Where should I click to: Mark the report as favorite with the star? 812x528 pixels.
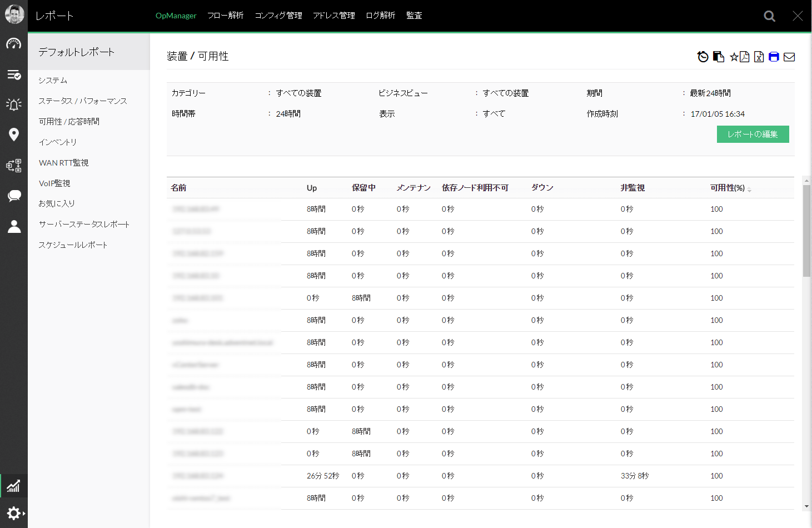point(734,56)
